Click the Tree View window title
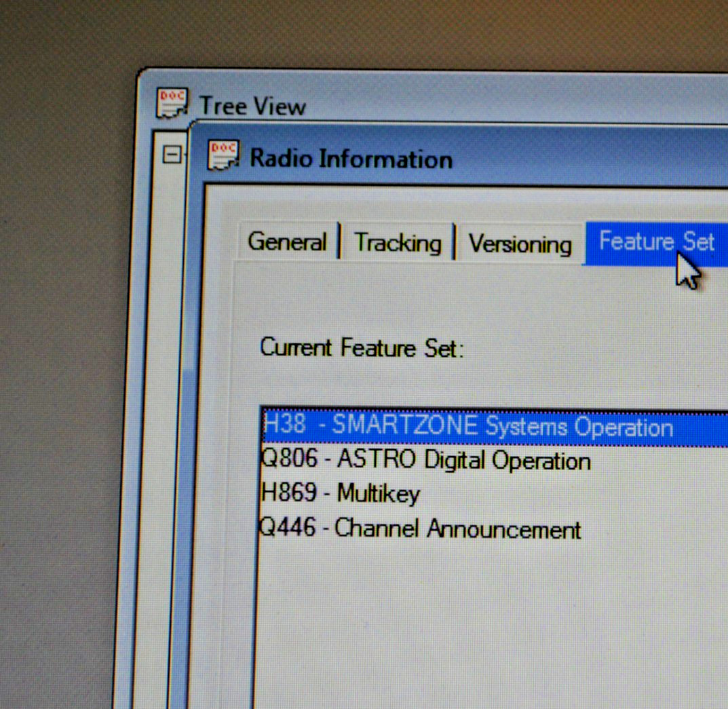The image size is (728, 709). tap(252, 107)
